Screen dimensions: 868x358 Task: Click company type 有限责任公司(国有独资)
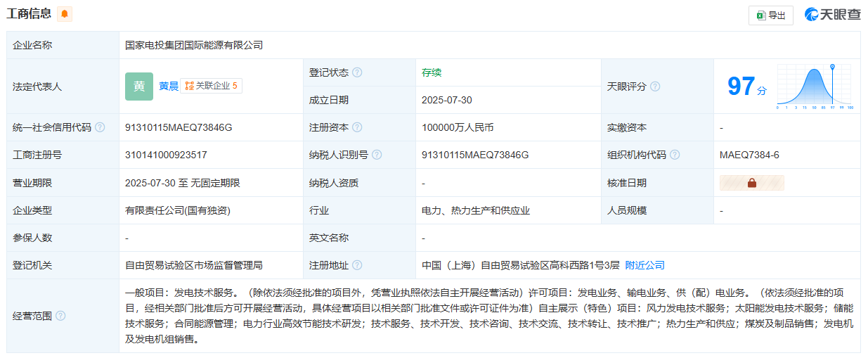(x=178, y=210)
